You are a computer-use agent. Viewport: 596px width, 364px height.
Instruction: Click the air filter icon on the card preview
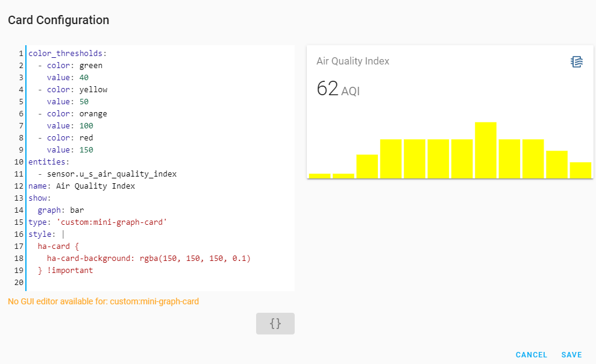click(x=577, y=61)
